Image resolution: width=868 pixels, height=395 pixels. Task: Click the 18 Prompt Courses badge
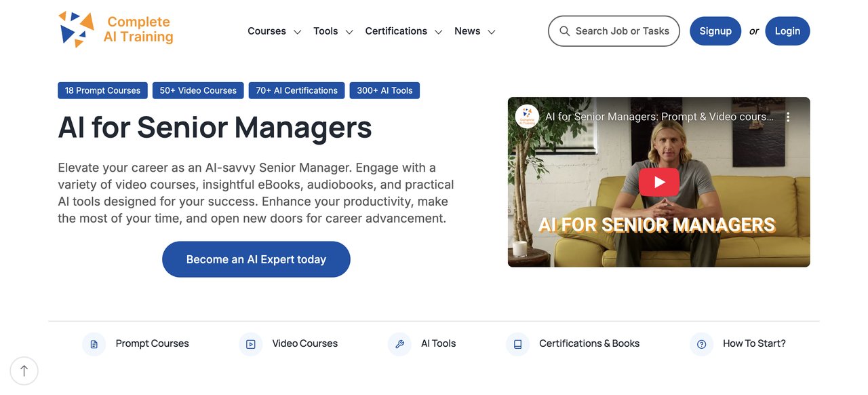pos(102,90)
